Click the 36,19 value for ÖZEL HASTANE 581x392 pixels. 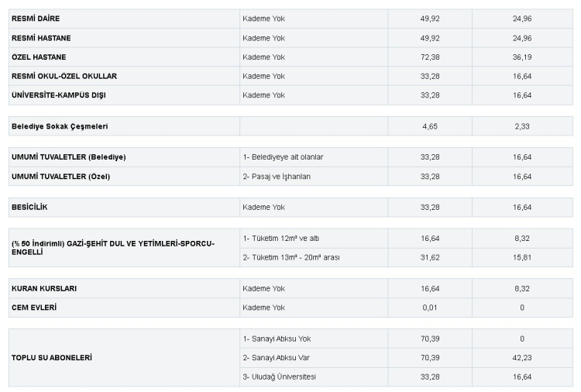(x=522, y=57)
